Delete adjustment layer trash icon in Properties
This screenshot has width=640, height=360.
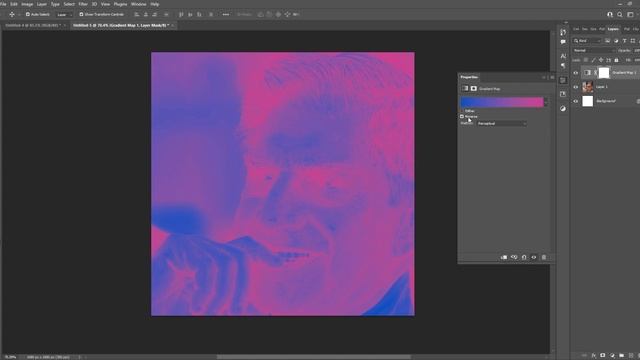click(544, 257)
